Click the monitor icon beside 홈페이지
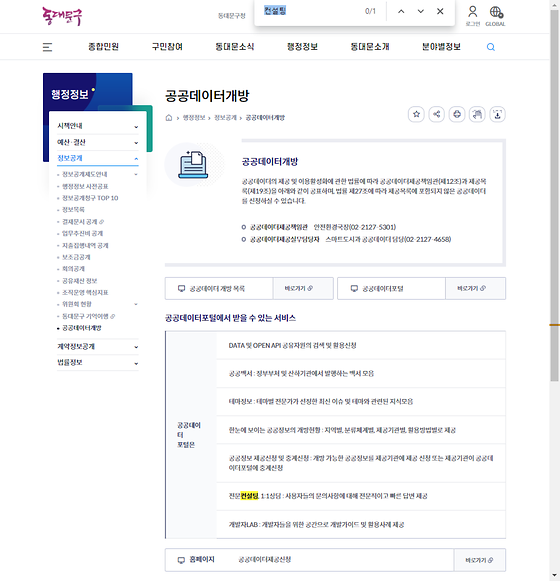This screenshot has width=560, height=581. pos(181,560)
